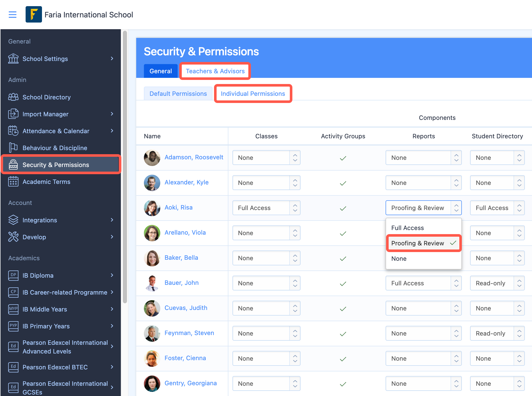532x396 pixels.
Task: Open Classes dropdown for Aoki, Risa
Action: tap(266, 208)
